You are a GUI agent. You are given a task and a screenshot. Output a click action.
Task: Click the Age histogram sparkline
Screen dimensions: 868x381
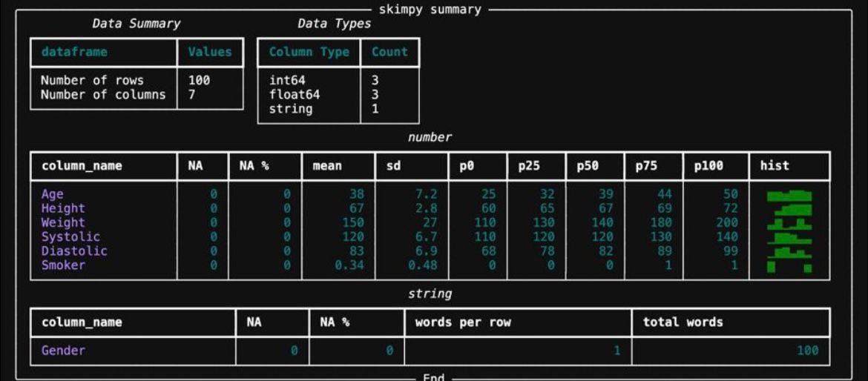(789, 195)
